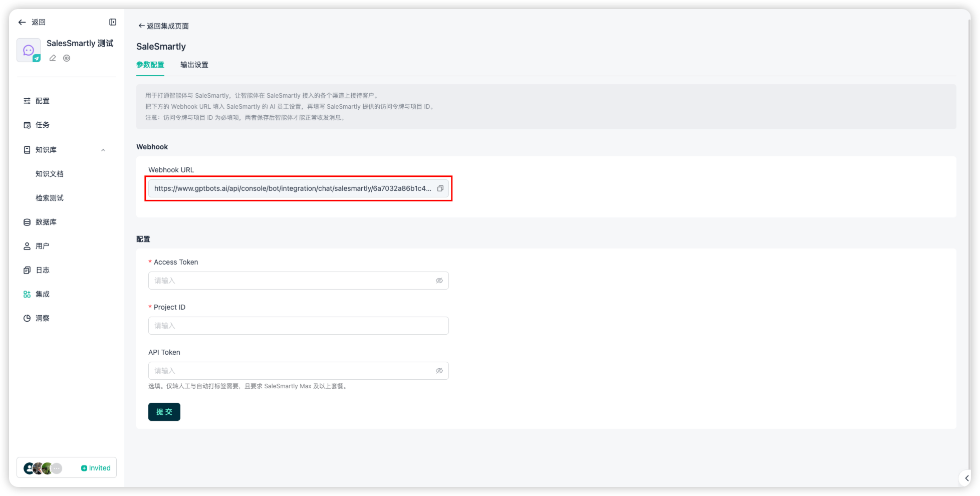Click the edit pencil icon under the bot name
Image resolution: width=980 pixels, height=496 pixels.
click(53, 58)
